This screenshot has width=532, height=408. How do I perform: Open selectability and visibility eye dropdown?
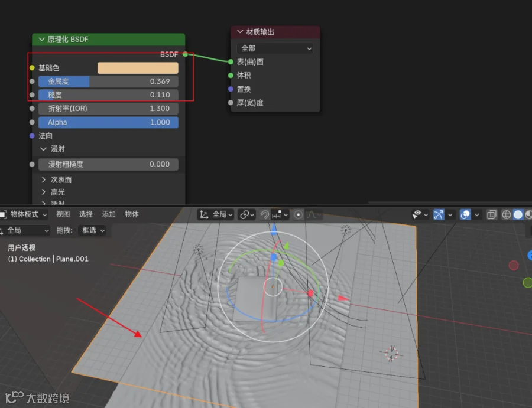point(420,214)
